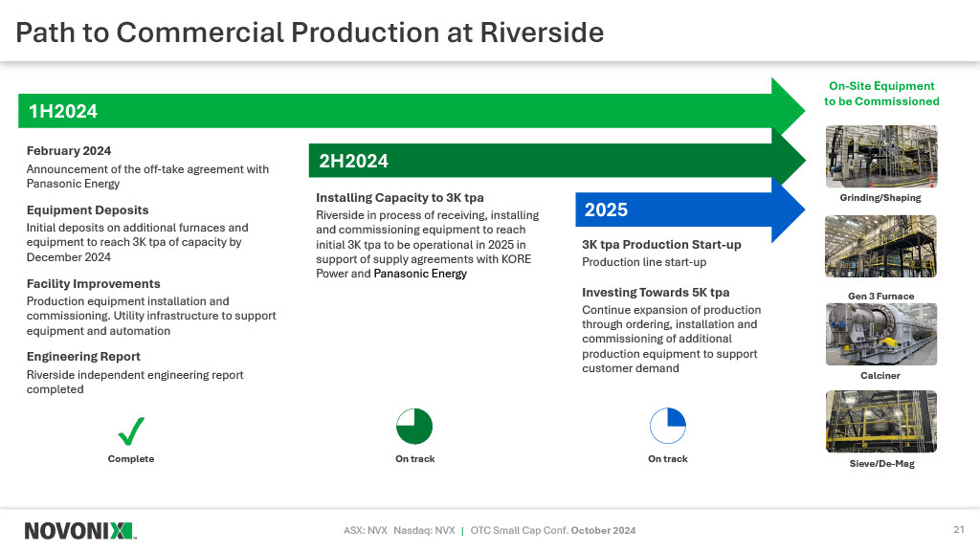
Task: Click the green 2H2024 progress pie icon
Action: 414,427
